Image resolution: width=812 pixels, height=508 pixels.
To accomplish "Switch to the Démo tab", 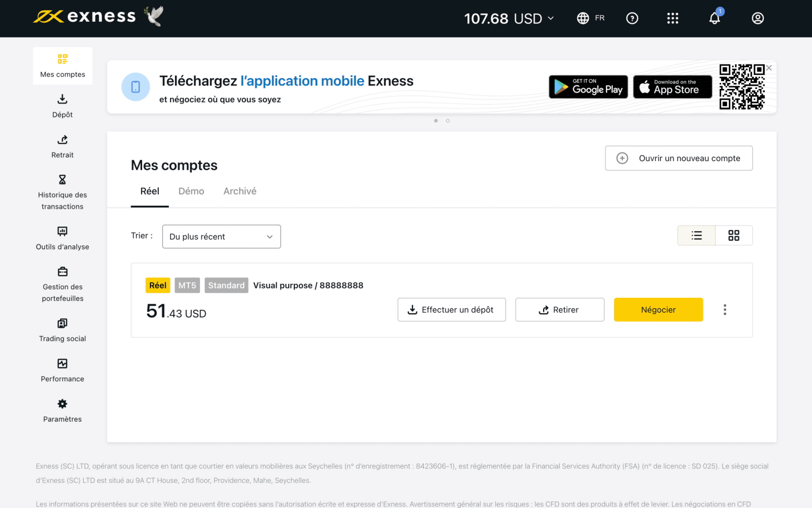I will [x=191, y=192].
